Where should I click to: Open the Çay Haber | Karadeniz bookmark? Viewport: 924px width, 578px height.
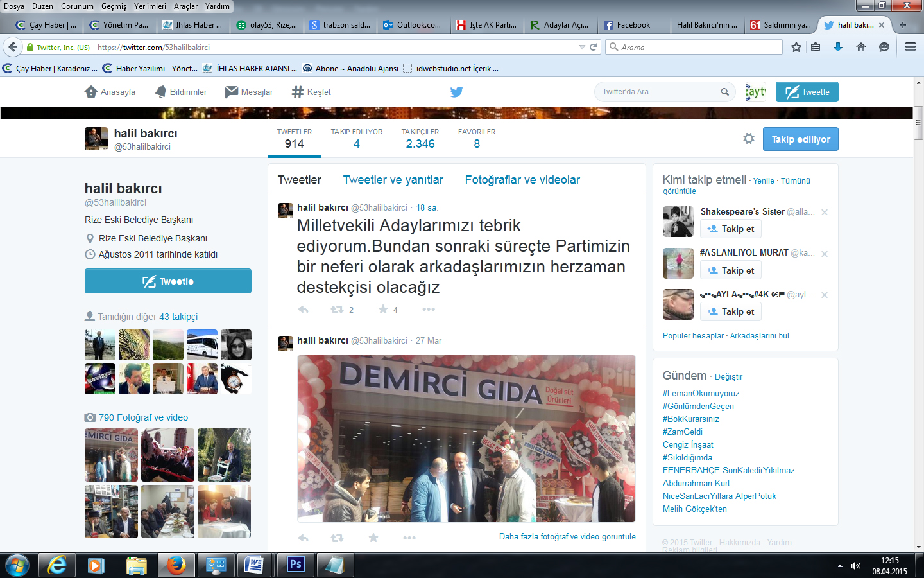point(50,69)
